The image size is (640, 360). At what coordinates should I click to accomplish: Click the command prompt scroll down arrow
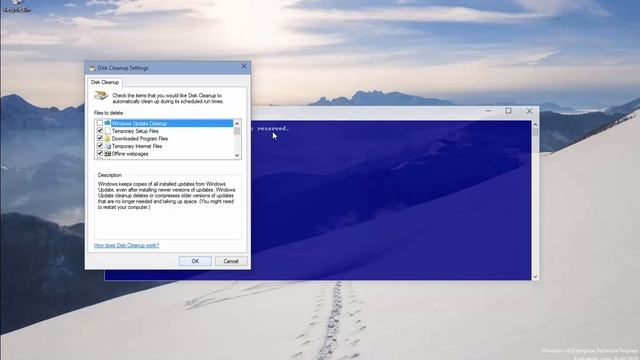coord(535,277)
